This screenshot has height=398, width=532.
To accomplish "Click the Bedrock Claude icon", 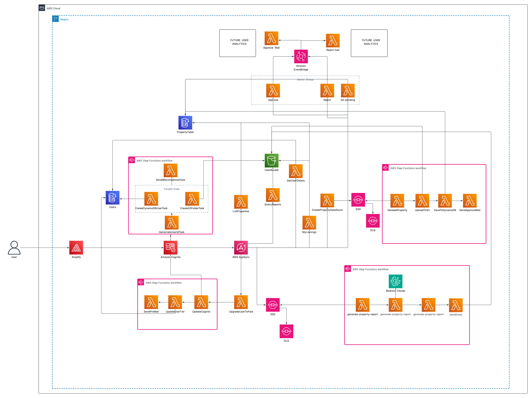I will pyautogui.click(x=395, y=281).
